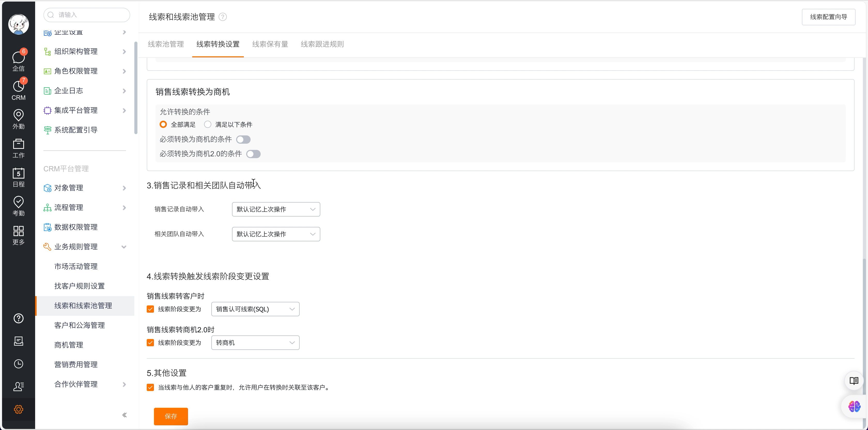Click the orange 保存 button

coord(171,416)
